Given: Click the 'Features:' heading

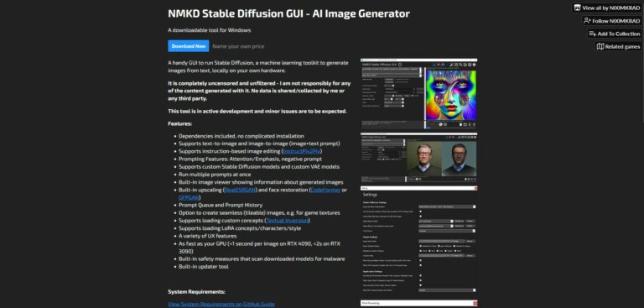Looking at the screenshot, I should tap(180, 123).
